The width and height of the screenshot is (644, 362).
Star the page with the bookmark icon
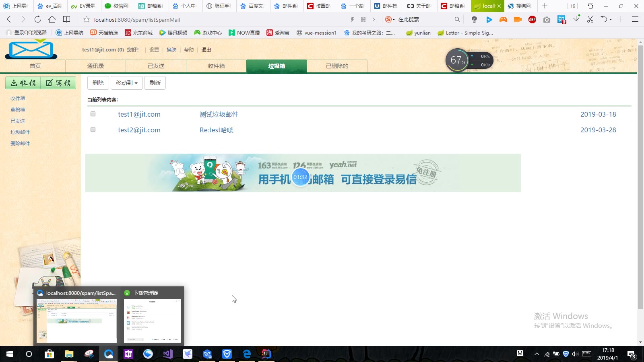86,20
